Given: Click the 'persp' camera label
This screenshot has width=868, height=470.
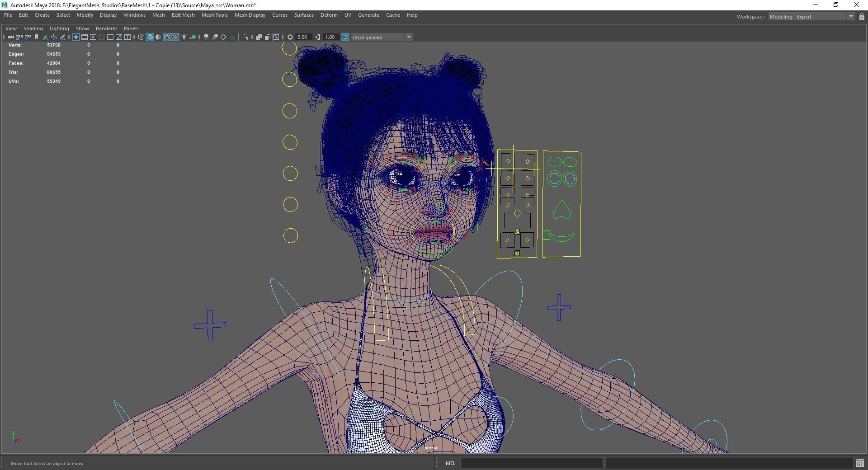Looking at the screenshot, I should tap(431, 448).
